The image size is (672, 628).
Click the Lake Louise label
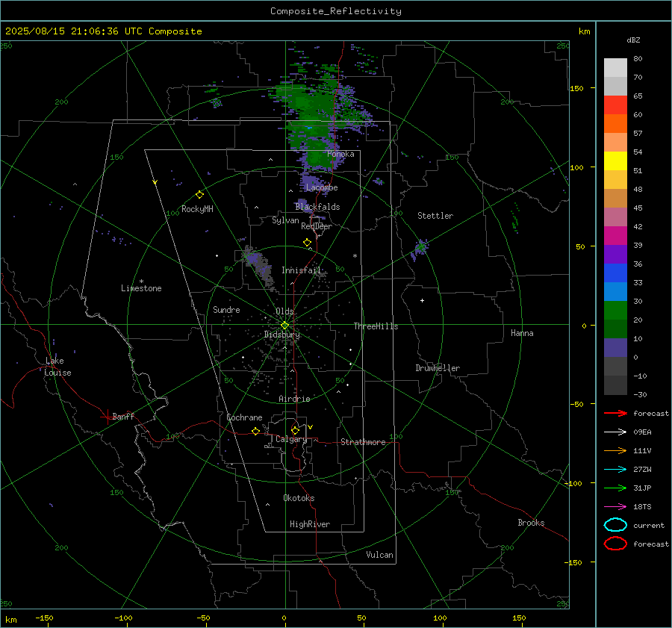pos(57,367)
